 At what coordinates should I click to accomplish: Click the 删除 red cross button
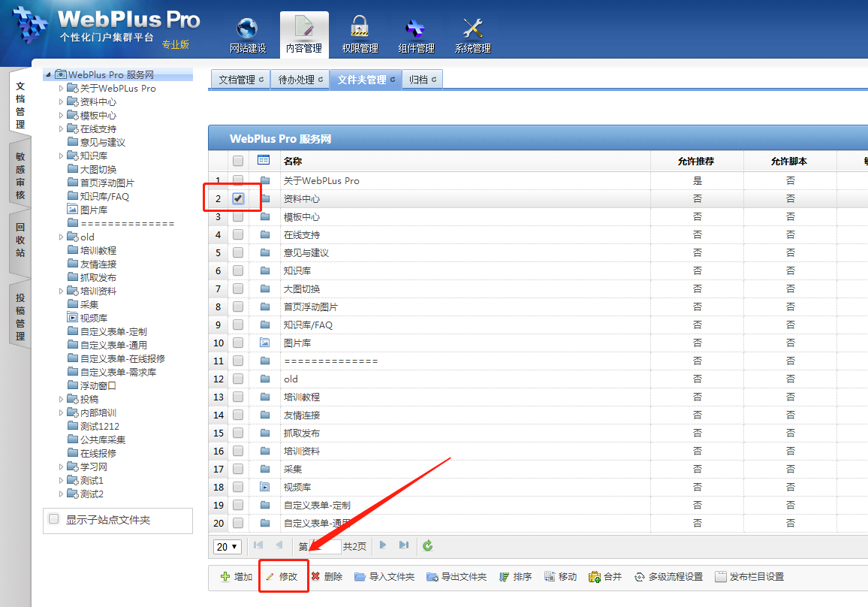tap(327, 577)
